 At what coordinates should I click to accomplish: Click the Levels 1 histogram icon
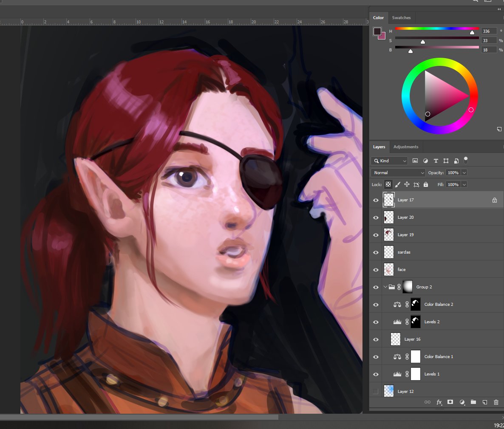(397, 374)
